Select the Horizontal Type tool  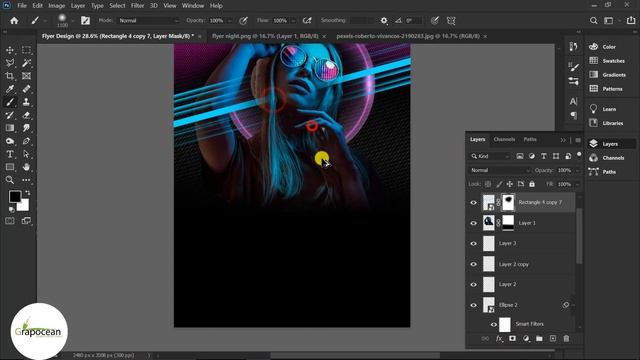pyautogui.click(x=10, y=154)
